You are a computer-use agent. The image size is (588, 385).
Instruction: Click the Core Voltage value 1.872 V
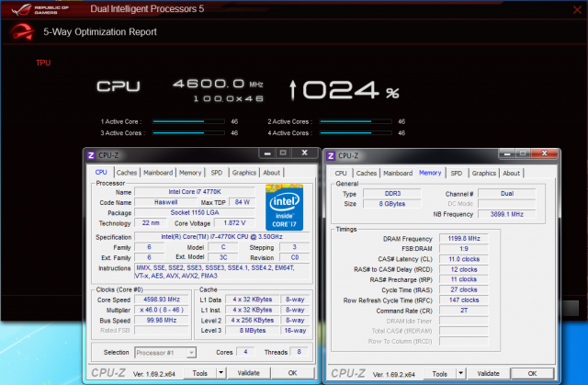coord(234,223)
